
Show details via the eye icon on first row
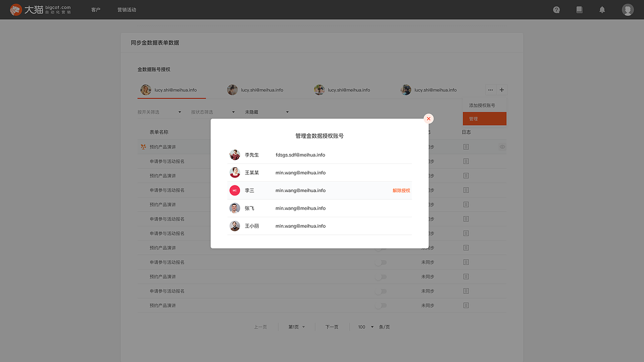[502, 147]
